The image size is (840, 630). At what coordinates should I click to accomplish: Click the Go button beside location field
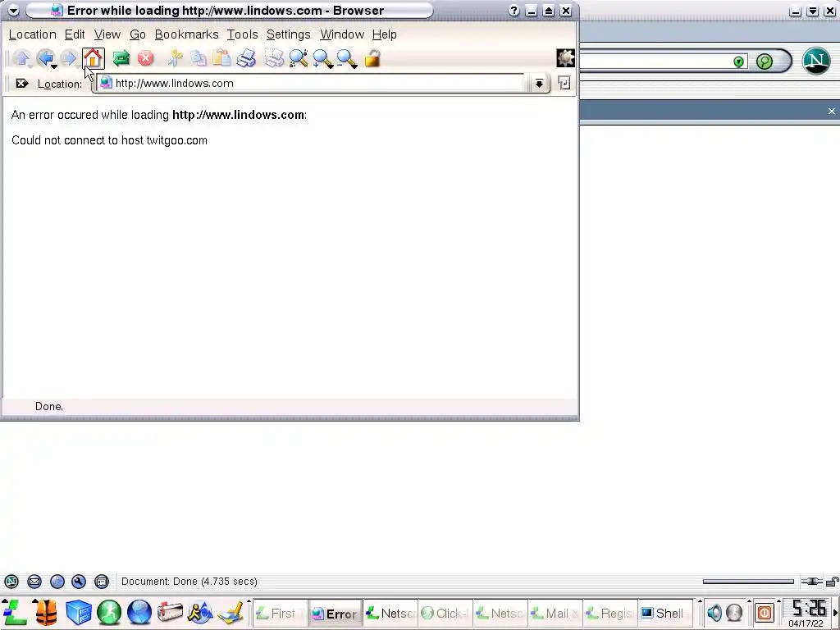[x=564, y=83]
